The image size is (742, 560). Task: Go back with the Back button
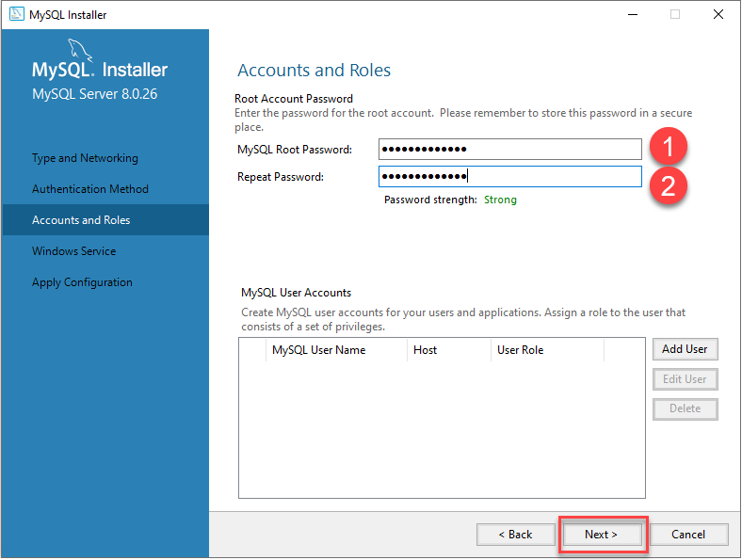(515, 535)
